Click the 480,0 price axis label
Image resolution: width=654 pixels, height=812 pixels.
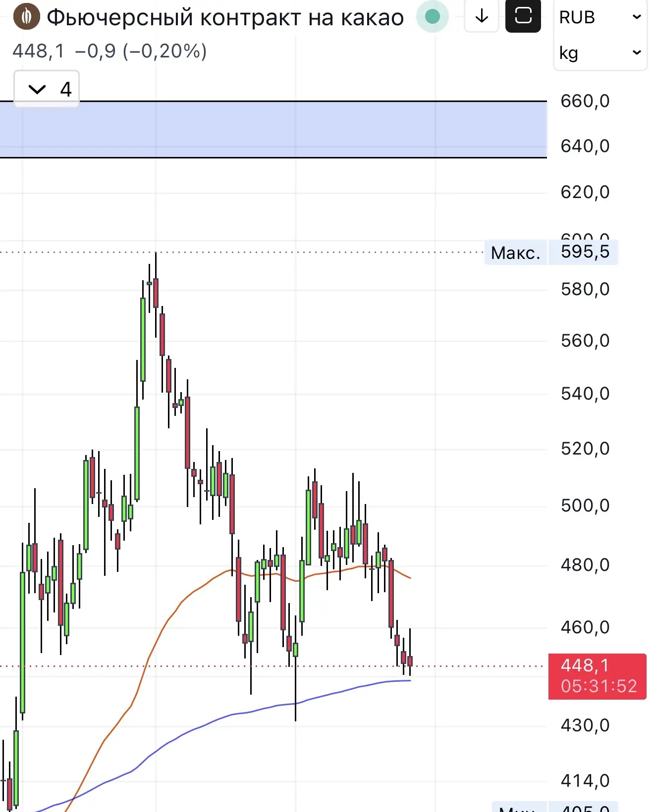point(585,565)
